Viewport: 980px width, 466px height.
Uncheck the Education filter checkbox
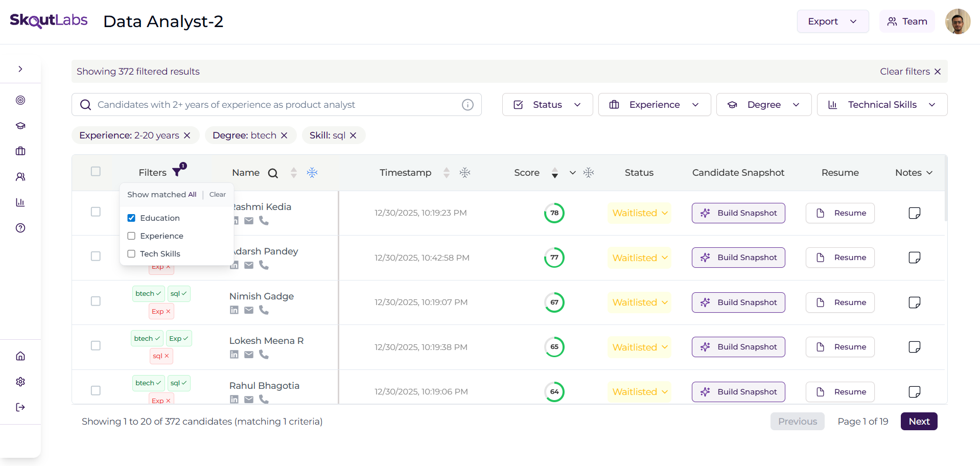click(x=131, y=218)
